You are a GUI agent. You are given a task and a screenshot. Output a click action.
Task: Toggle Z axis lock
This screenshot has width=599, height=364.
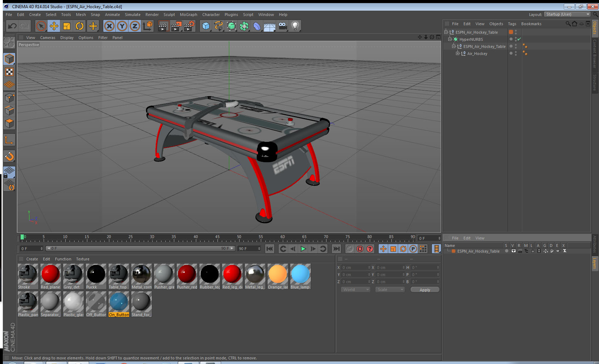click(x=135, y=26)
